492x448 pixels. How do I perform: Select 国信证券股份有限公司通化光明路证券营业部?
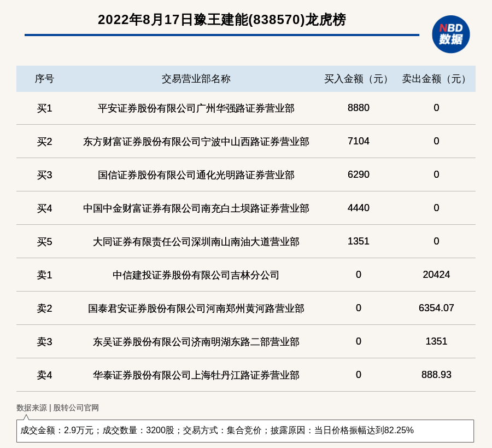tap(196, 175)
